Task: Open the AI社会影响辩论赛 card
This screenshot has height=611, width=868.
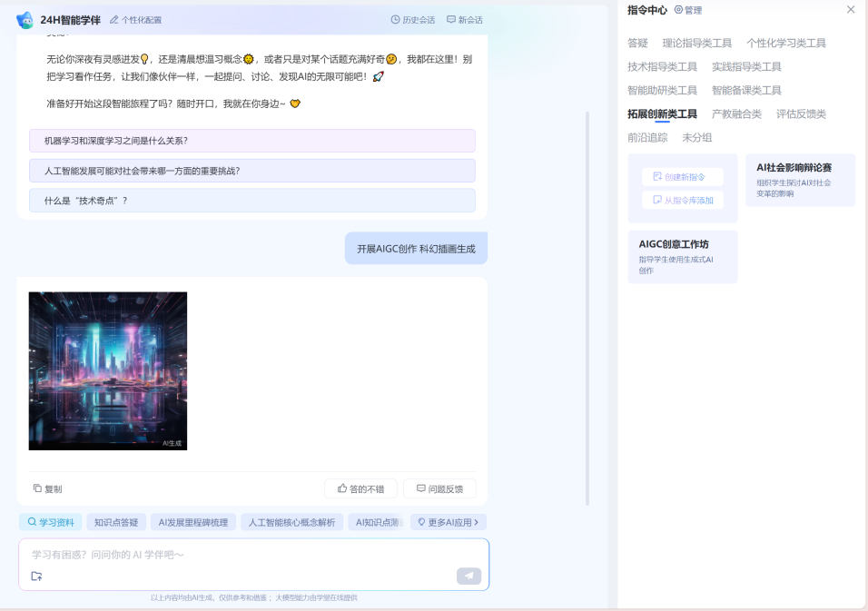Action: (799, 180)
